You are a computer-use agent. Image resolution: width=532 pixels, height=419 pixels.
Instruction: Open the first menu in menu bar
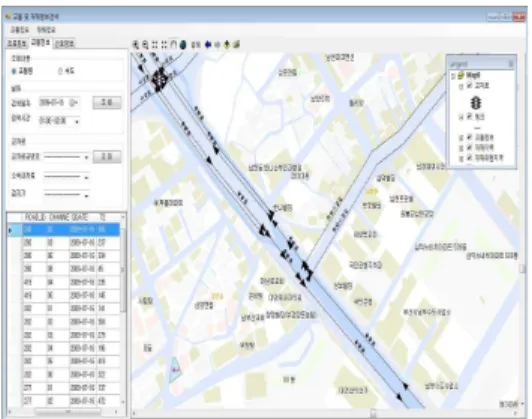click(19, 30)
